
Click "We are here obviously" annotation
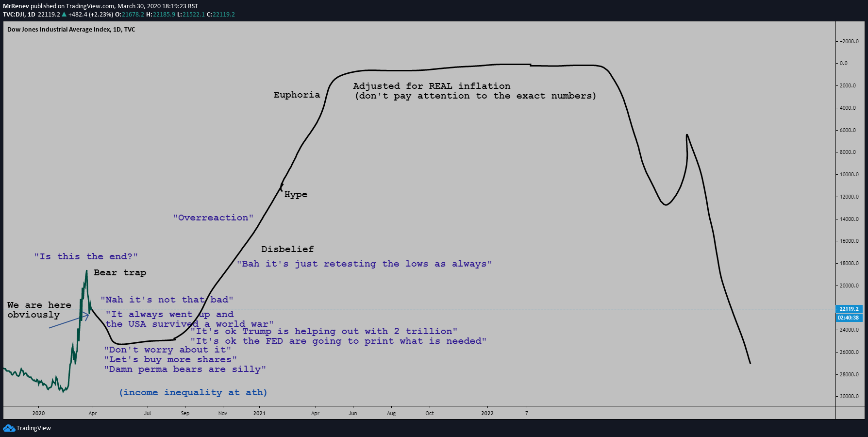[x=39, y=310]
